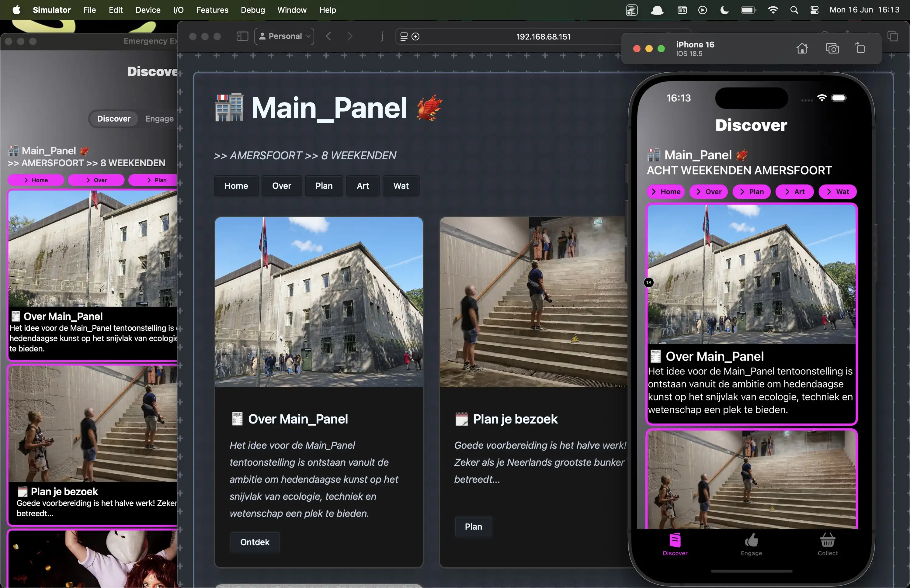Click the Plan button under Plan je bezoek
910x588 pixels.
pyautogui.click(x=473, y=527)
